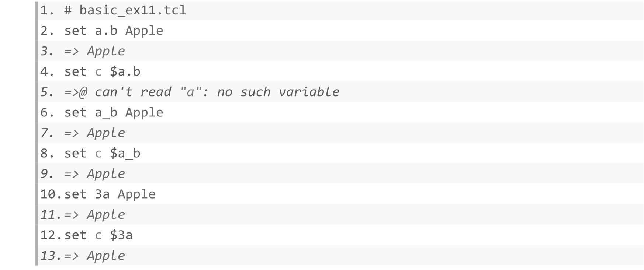644x270 pixels.
Task: Click the line number '1.' label
Action: click(47, 10)
